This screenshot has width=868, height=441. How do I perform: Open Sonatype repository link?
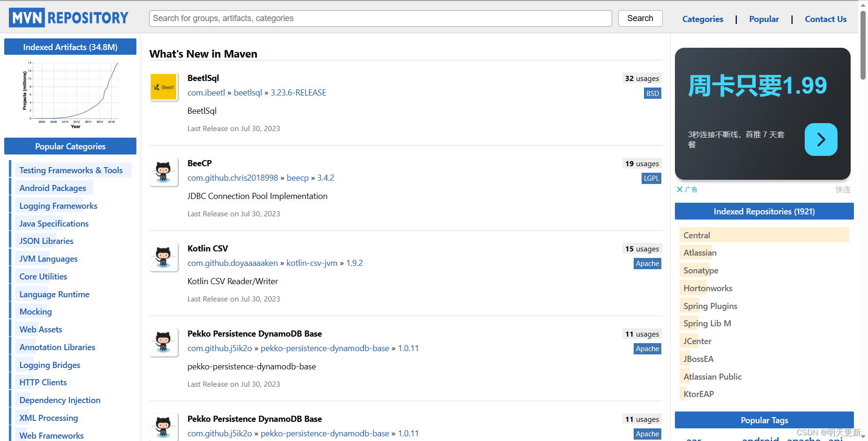pyautogui.click(x=701, y=271)
